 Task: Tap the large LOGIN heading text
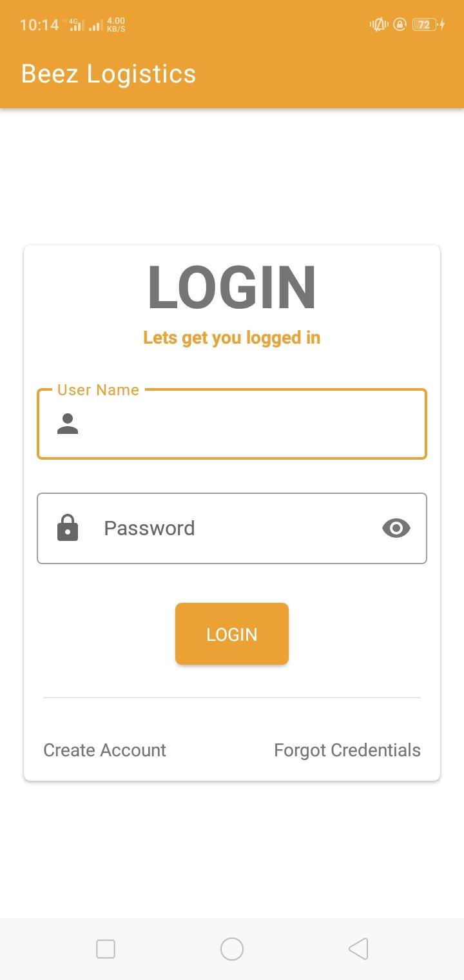pos(232,288)
